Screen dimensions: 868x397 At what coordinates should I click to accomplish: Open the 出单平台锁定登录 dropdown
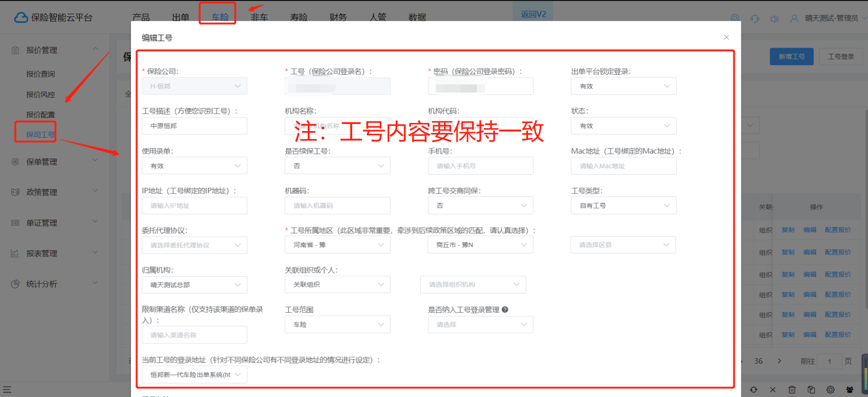click(624, 86)
